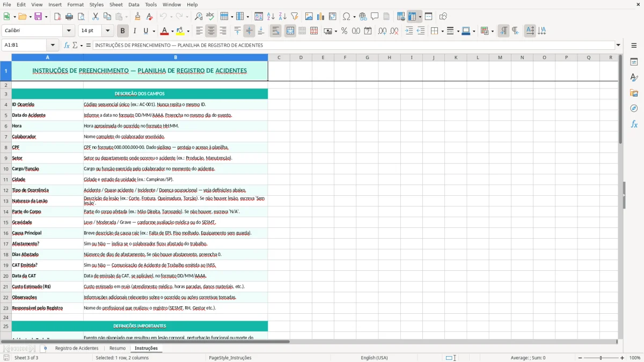The image size is (644, 362).
Task: Toggle the AutoFilter funnel icon
Action: [x=295, y=17]
